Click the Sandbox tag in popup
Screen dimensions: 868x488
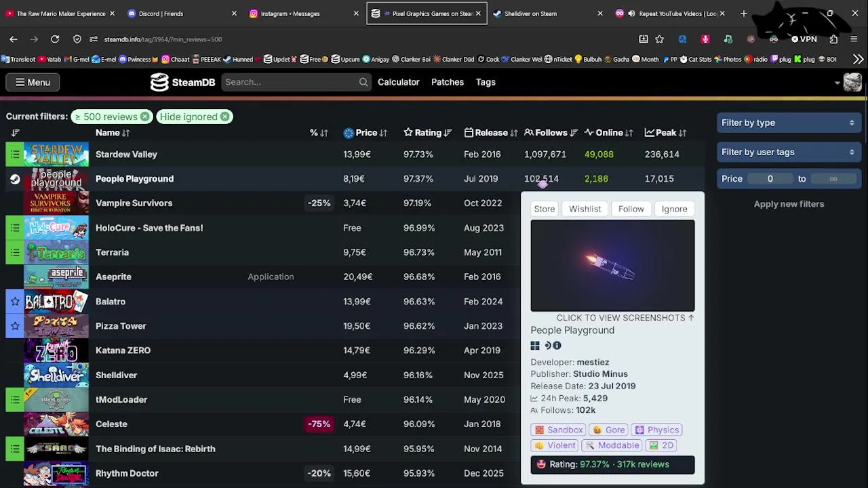click(x=559, y=430)
